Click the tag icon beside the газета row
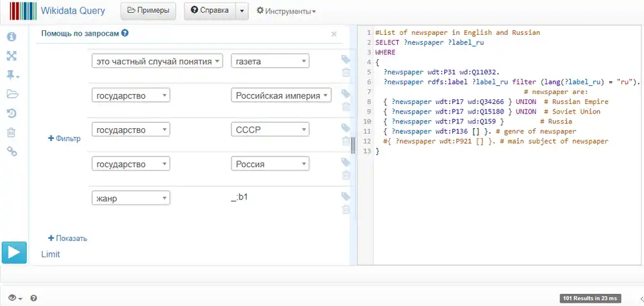The height and width of the screenshot is (306, 644). 345,60
